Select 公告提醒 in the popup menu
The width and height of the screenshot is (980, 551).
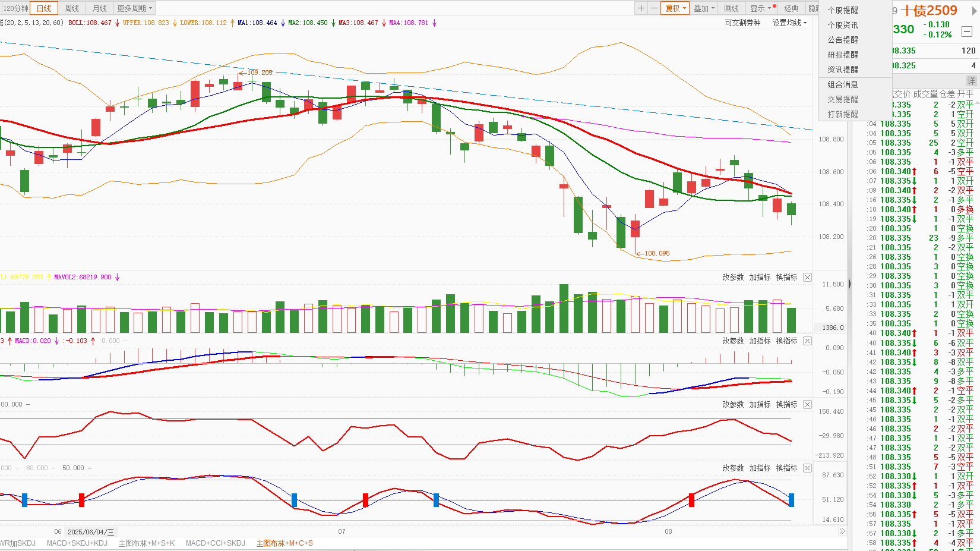[843, 40]
